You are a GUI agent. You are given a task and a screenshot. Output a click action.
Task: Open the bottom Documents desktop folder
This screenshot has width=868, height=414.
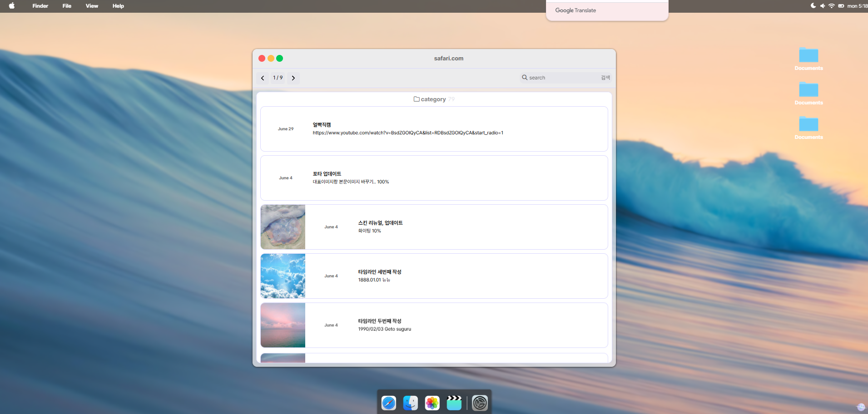808,128
